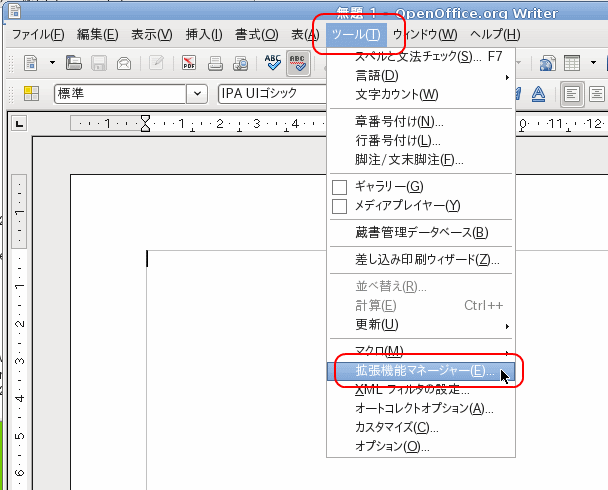Image resolution: width=608 pixels, height=490 pixels.
Task: Click the Export as PDF icon
Action: [x=190, y=64]
